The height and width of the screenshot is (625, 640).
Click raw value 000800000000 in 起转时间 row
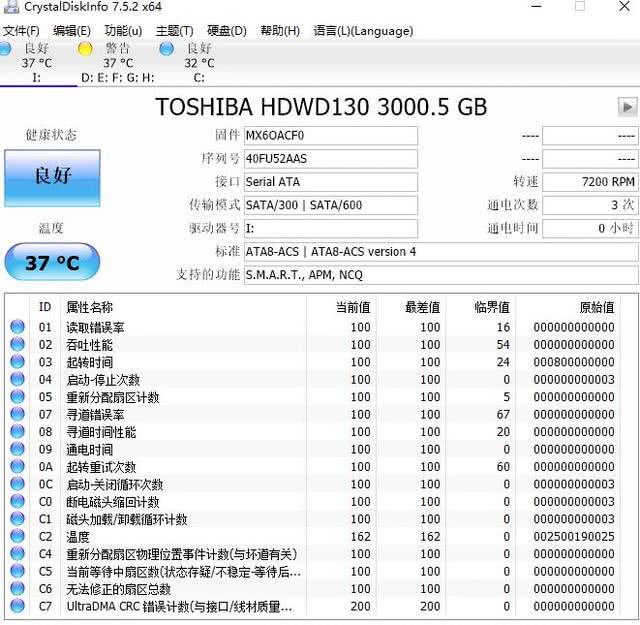[x=574, y=362]
